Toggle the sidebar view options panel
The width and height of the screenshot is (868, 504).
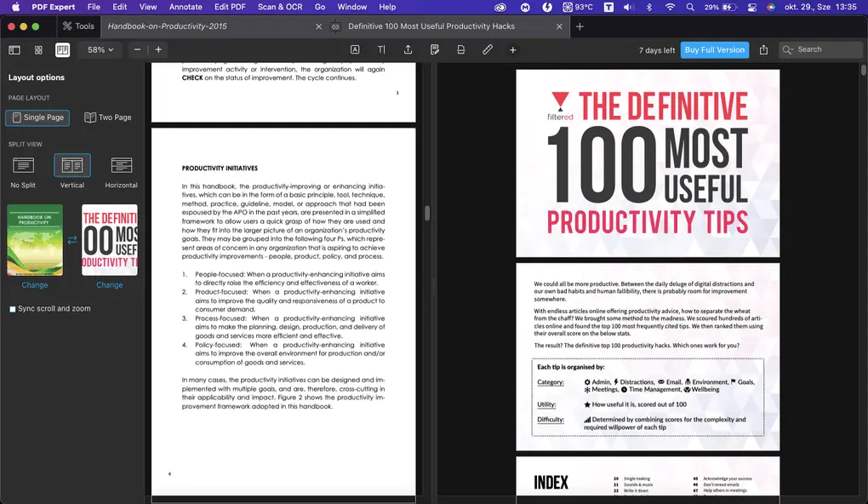click(14, 49)
